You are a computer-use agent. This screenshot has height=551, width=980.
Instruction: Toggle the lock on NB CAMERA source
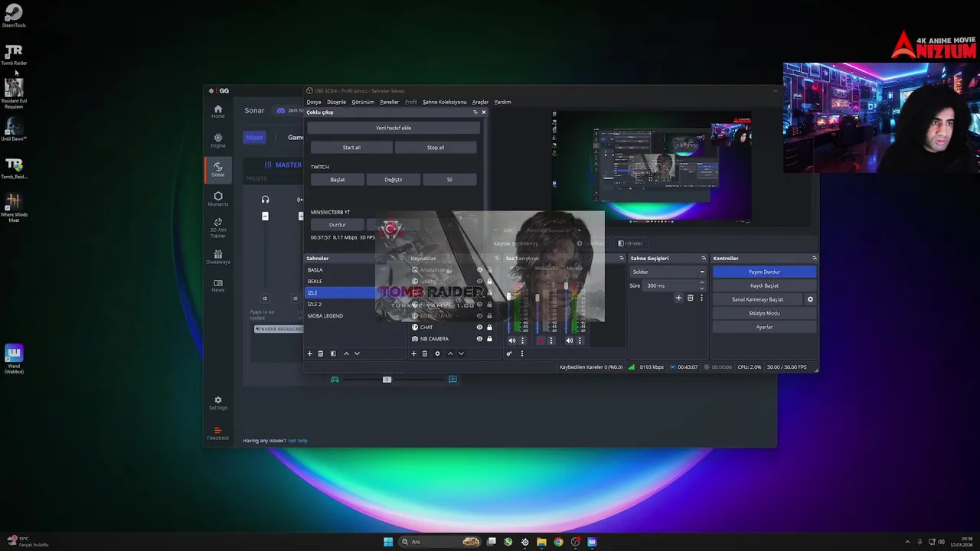tap(490, 339)
